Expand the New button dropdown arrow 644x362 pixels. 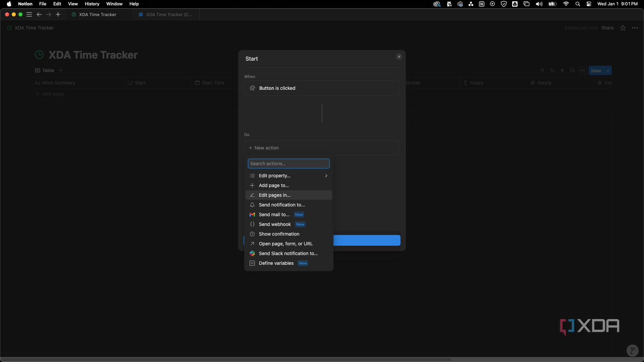[x=608, y=71]
